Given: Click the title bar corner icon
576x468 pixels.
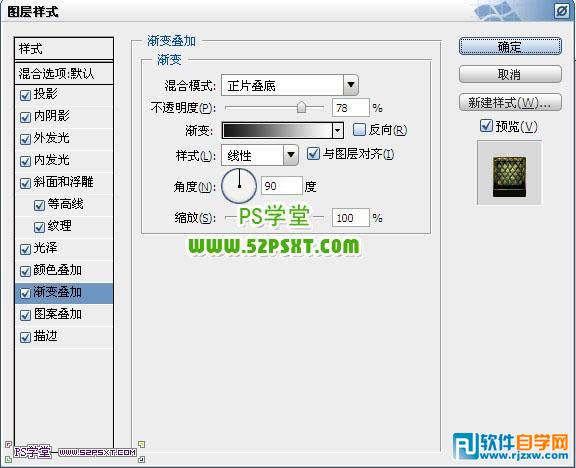Looking at the screenshot, I should (x=561, y=11).
